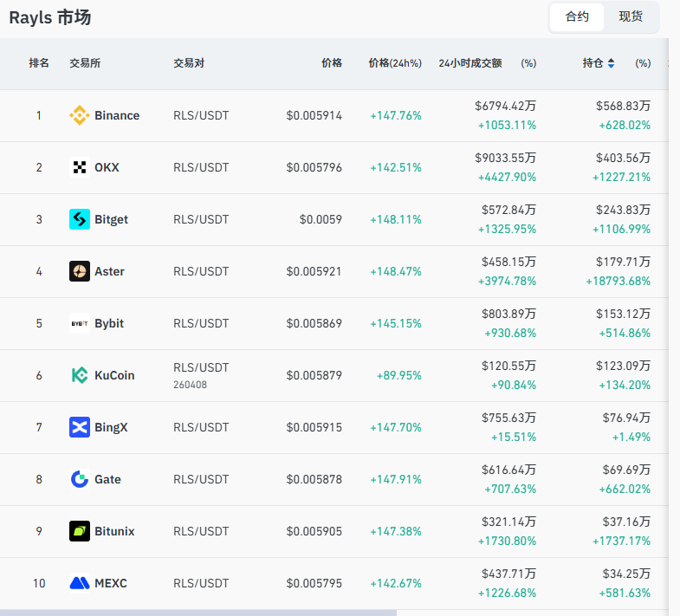Open the Bitunix exchange link

click(x=114, y=531)
